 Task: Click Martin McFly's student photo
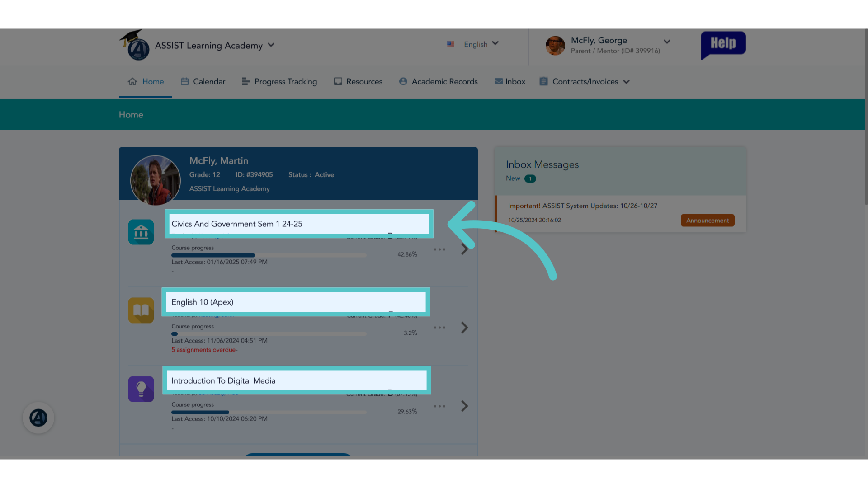click(156, 180)
